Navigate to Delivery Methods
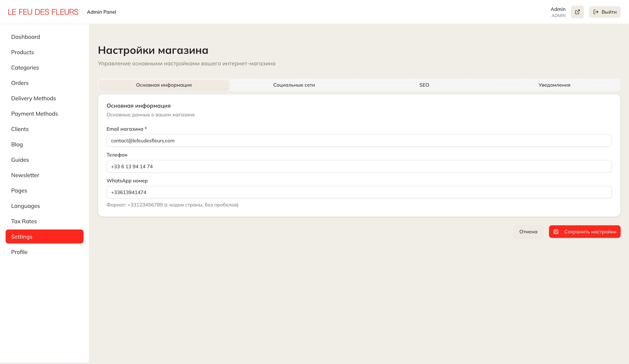Viewport: 629px width, 364px height. pos(33,98)
